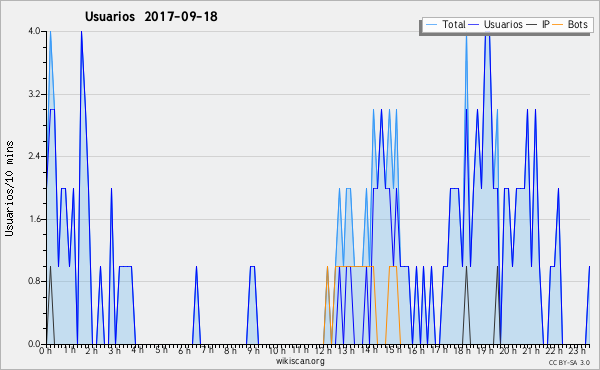The image size is (600, 370).
Task: Click the '11 h' x-axis label
Action: point(300,350)
